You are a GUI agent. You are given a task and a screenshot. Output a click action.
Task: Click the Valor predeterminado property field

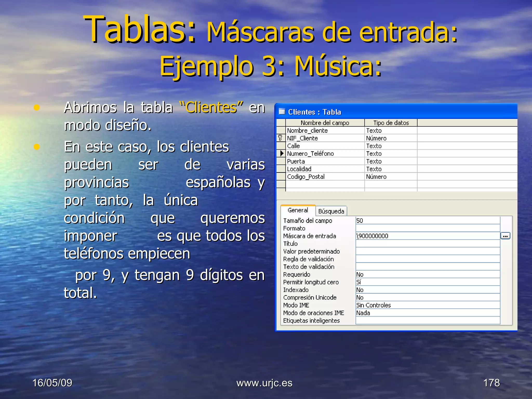pyautogui.click(x=428, y=251)
